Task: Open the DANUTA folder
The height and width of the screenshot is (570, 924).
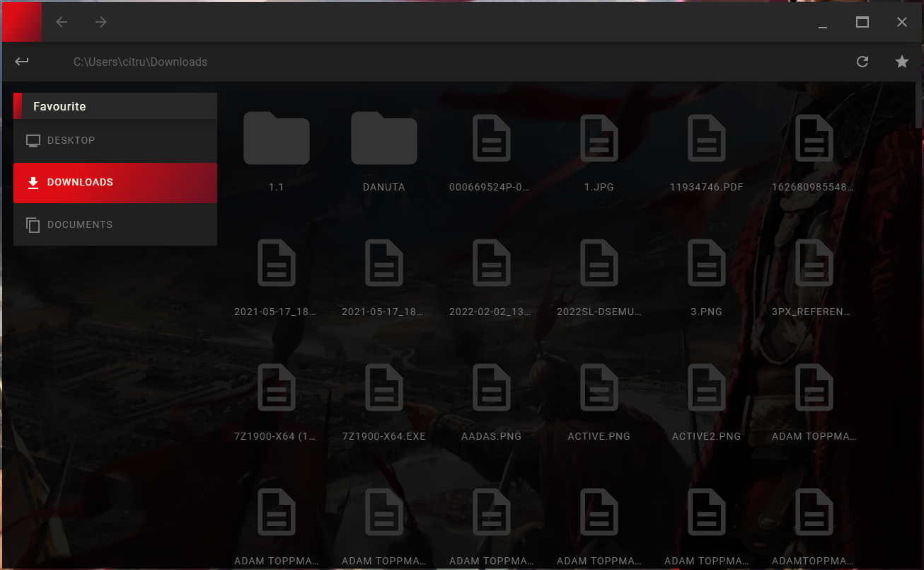Action: coord(383,139)
